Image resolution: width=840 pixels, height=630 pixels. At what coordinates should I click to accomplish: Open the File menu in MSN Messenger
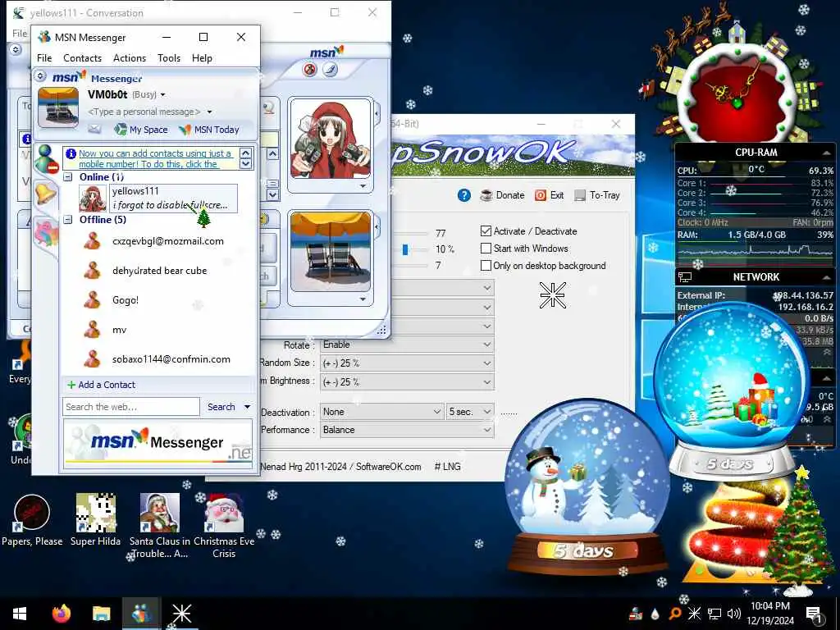[x=44, y=58]
